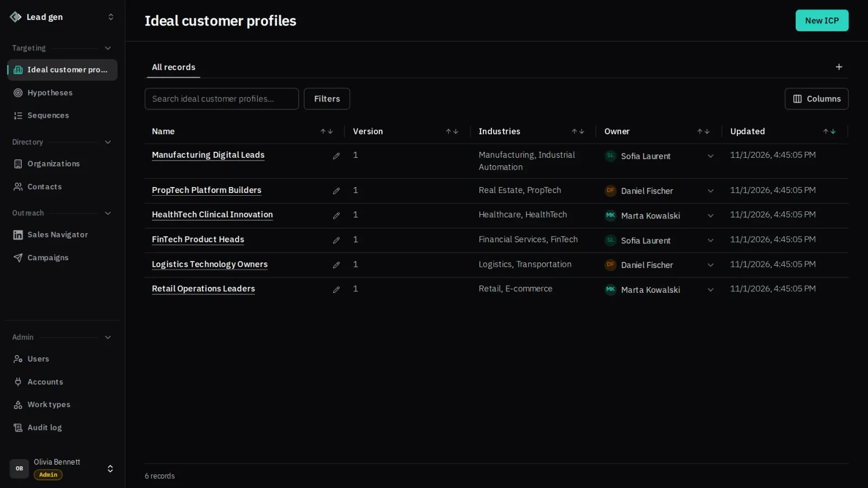
Task: Open the Columns chooser
Action: [x=816, y=99]
